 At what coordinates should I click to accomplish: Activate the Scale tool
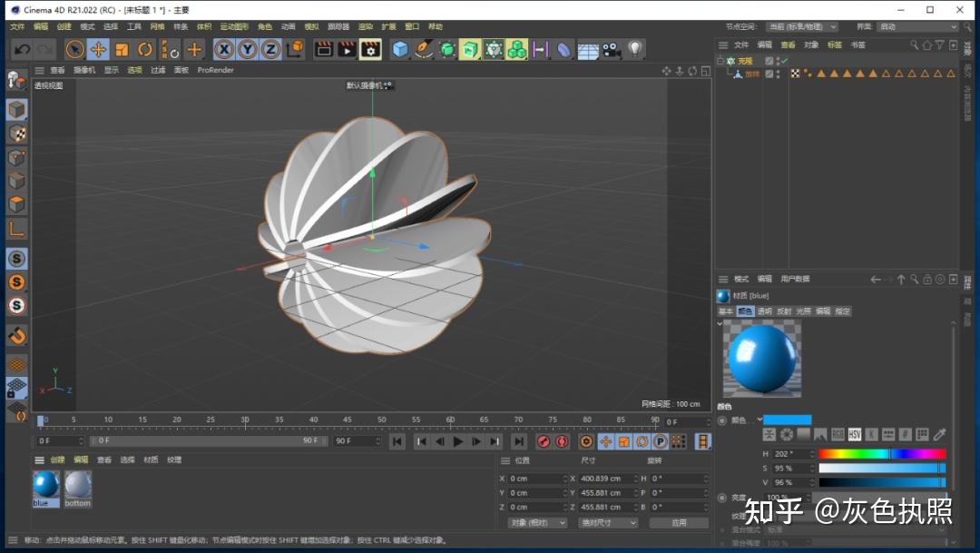point(122,49)
